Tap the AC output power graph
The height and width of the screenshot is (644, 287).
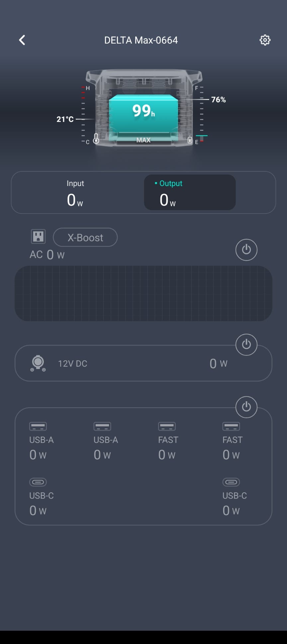143,293
